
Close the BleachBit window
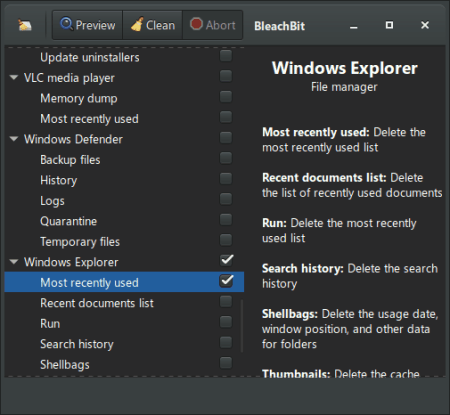pos(425,25)
